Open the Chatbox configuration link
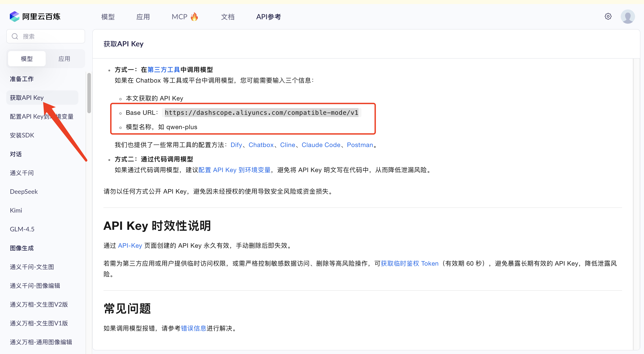Image resolution: width=644 pixels, height=354 pixels. 261,145
